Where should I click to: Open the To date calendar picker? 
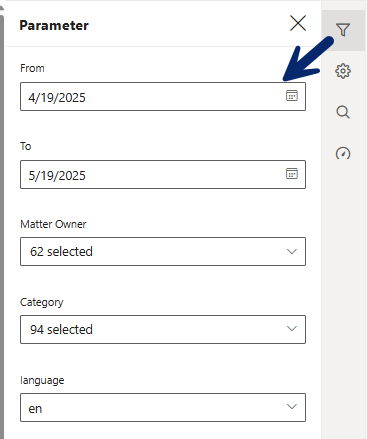pos(292,174)
